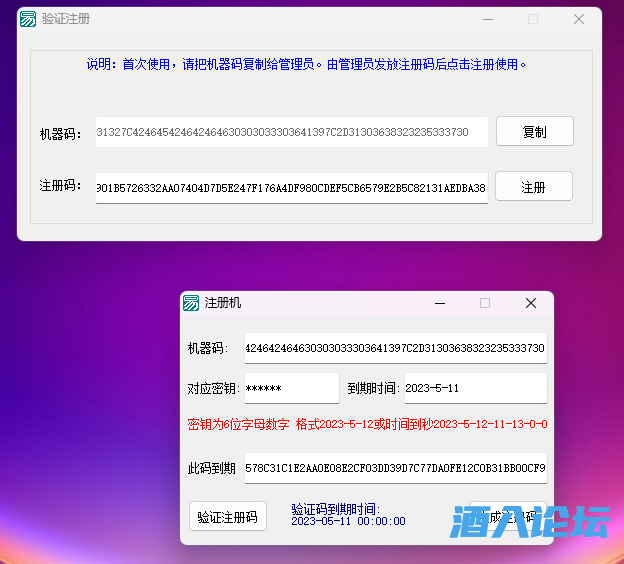Click the 验证注册码 button
Viewport: 624px width, 564px height.
(x=227, y=517)
